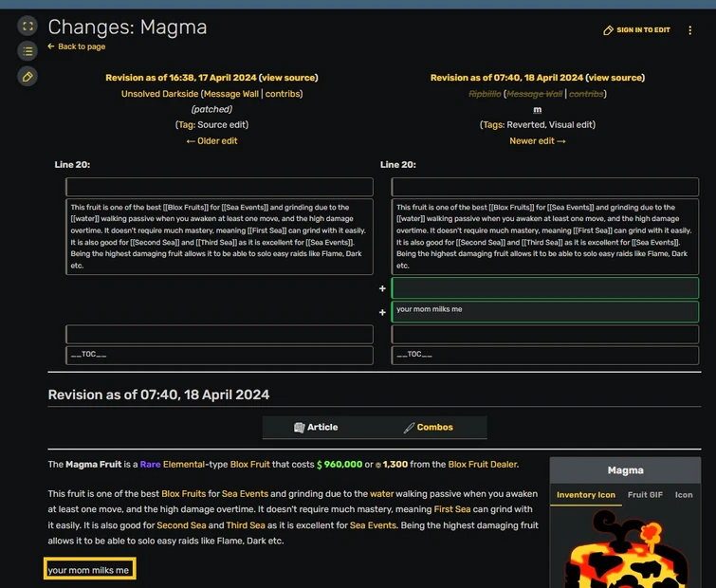The width and height of the screenshot is (716, 588).
Task: View source of the 16:38 revision
Action: (288, 78)
